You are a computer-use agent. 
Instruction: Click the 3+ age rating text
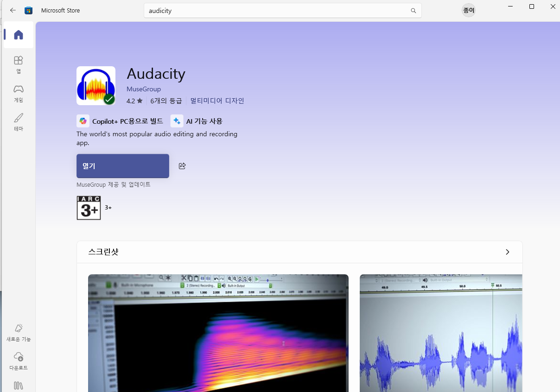[x=108, y=207]
